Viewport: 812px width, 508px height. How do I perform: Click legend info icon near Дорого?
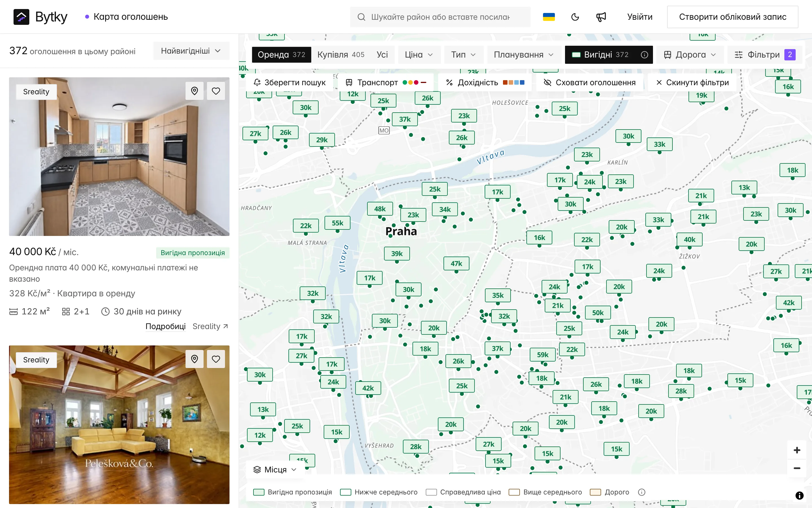coord(641,492)
